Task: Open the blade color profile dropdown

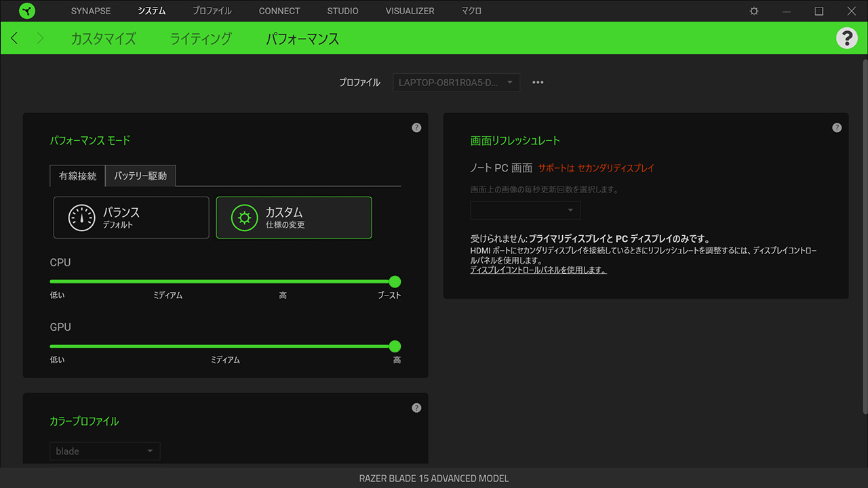Action: click(x=105, y=451)
